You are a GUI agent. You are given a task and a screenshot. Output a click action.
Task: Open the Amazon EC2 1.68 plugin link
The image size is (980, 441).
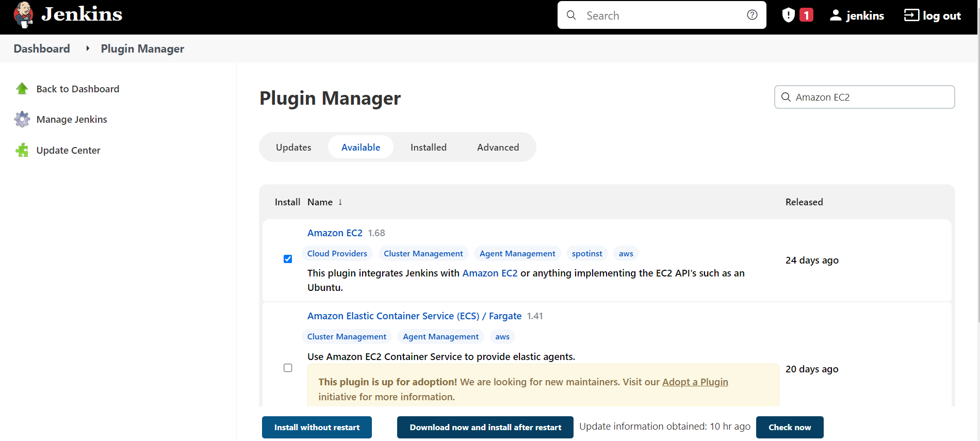(335, 233)
